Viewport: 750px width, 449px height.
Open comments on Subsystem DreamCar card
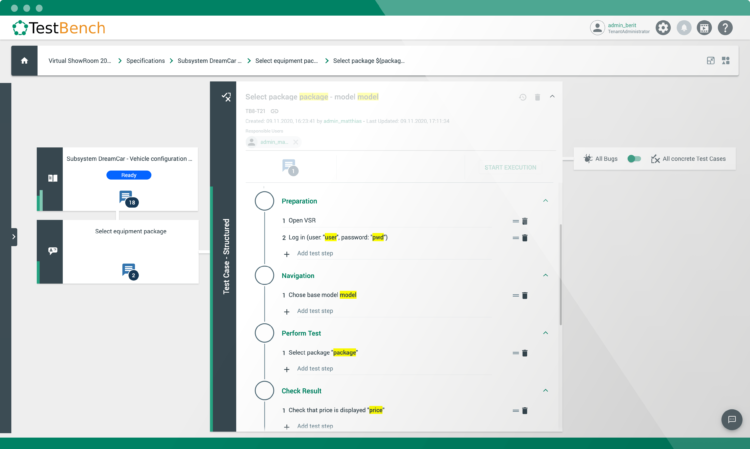(128, 198)
